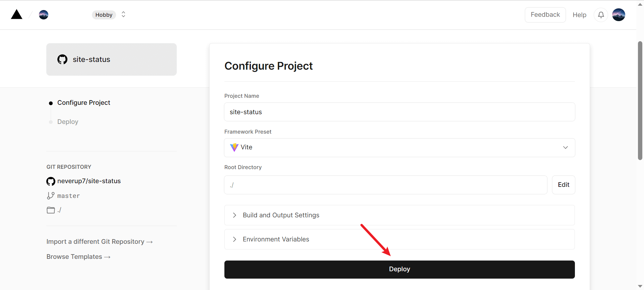
Task: Open the team avatar next to logo
Action: point(44,15)
